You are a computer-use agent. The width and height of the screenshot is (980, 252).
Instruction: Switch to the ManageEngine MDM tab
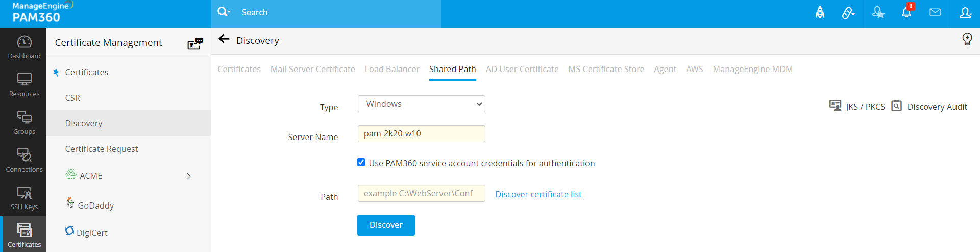tap(753, 69)
